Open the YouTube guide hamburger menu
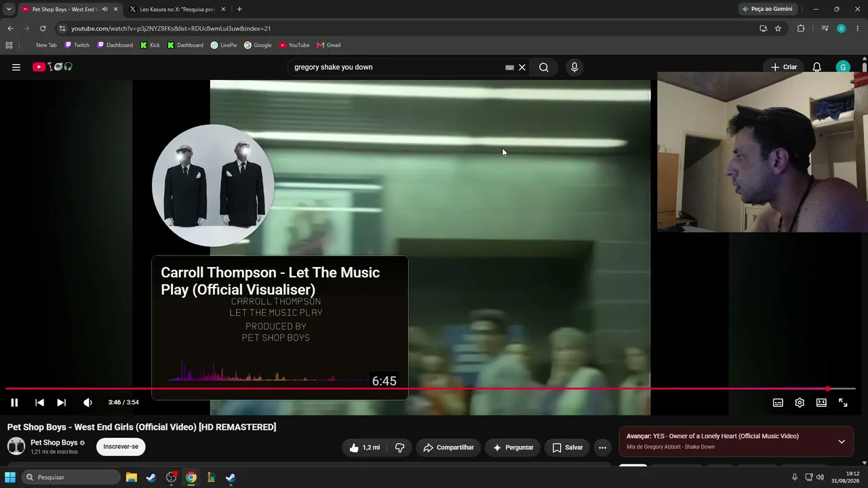The image size is (868, 488). 16,67
